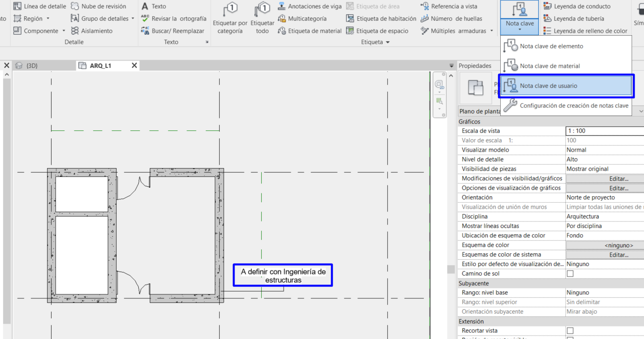Select Etiqueta de material tool
The width and height of the screenshot is (644, 339).
click(x=309, y=31)
